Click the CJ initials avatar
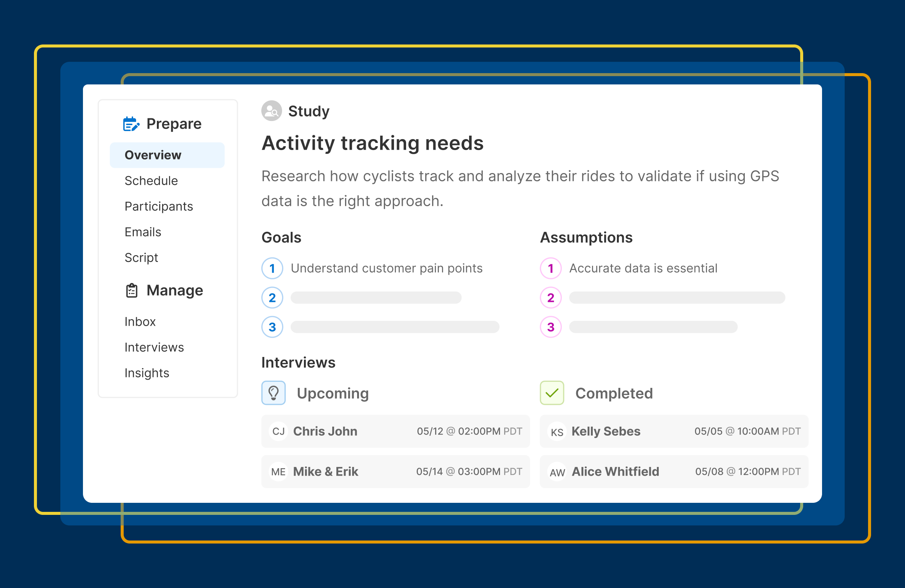905x588 pixels. pyautogui.click(x=278, y=432)
